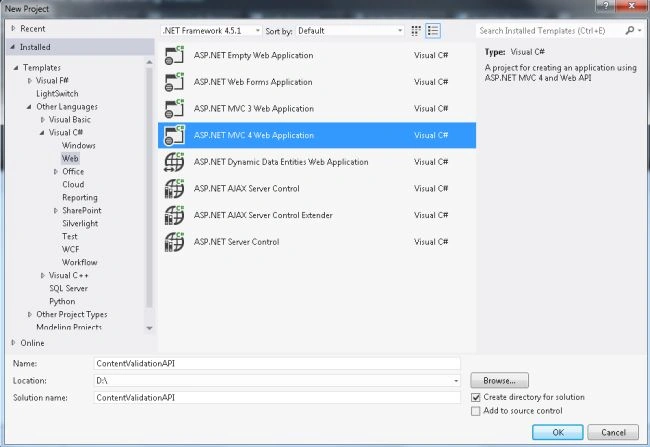The height and width of the screenshot is (447, 650).
Task: Collapse the Visual C# node
Action: tap(42, 133)
